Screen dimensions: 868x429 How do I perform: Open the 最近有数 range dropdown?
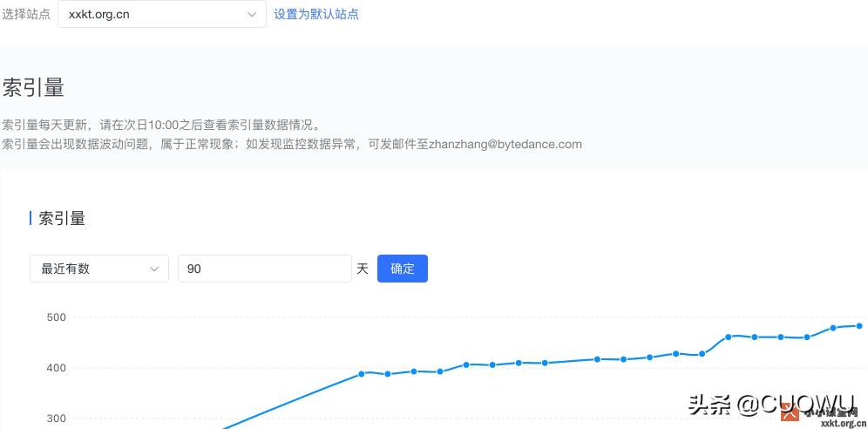click(99, 269)
